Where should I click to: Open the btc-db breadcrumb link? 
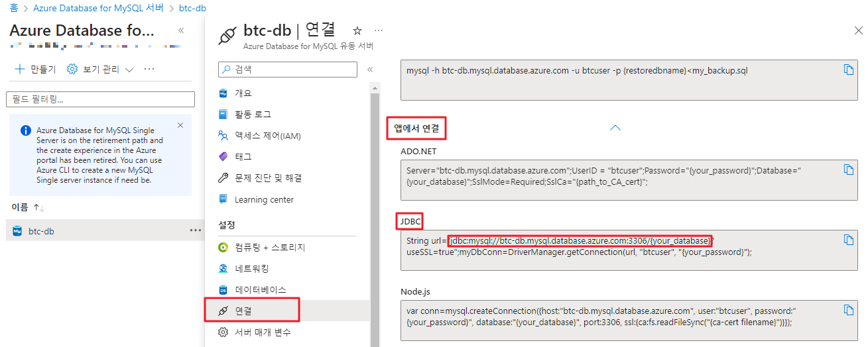point(192,9)
